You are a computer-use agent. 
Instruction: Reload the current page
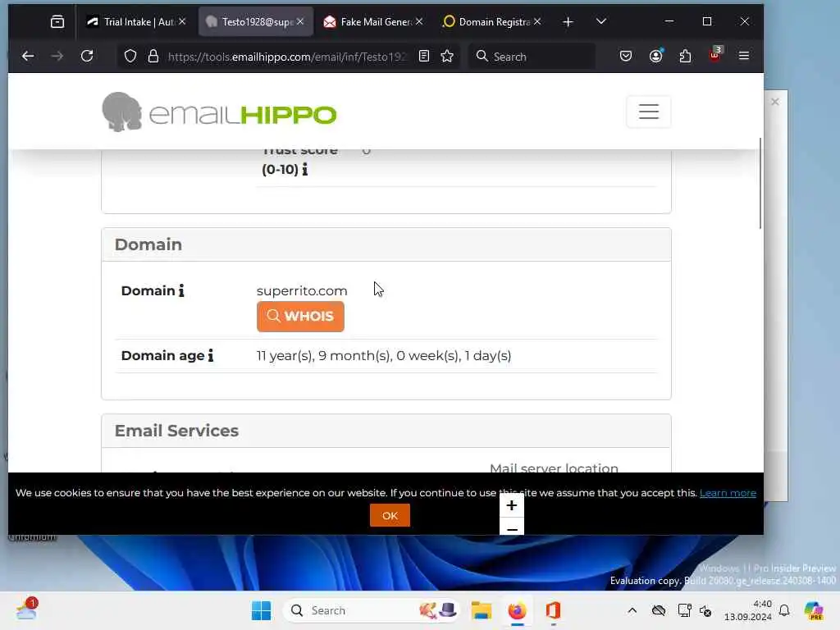[x=87, y=57]
